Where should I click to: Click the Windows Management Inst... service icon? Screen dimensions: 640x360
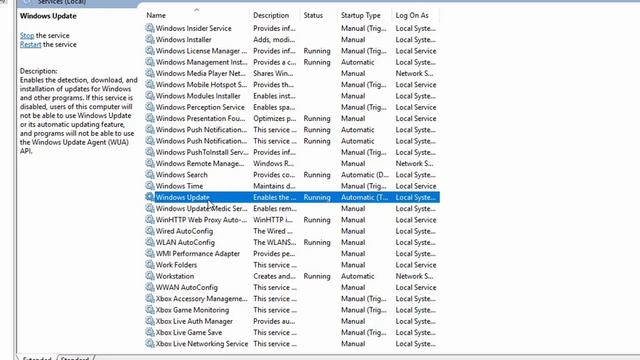tap(150, 62)
